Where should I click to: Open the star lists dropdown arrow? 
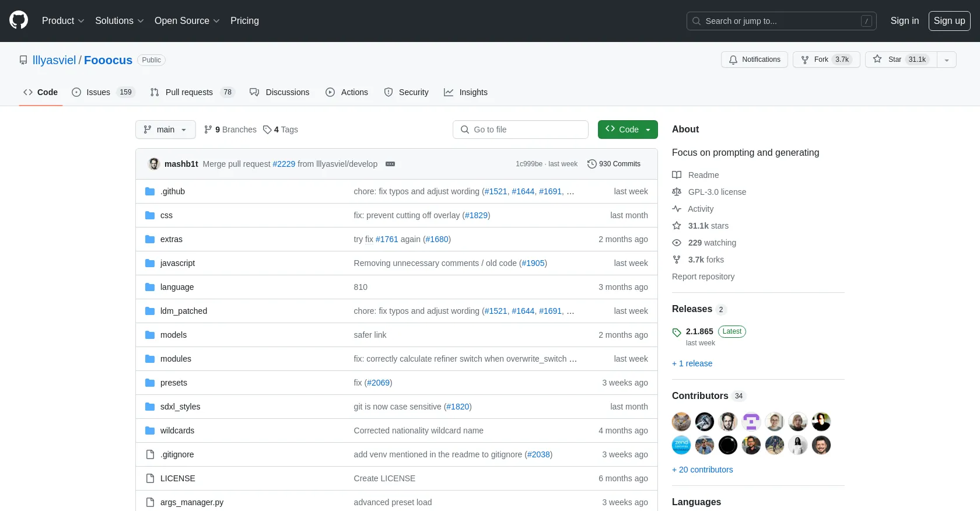(947, 60)
